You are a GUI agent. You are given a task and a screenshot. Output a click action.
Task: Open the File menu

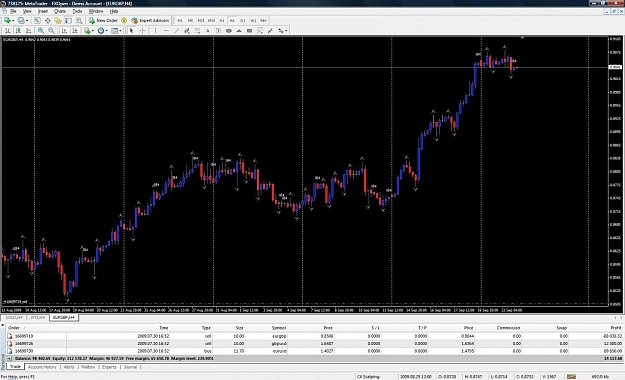[12, 11]
